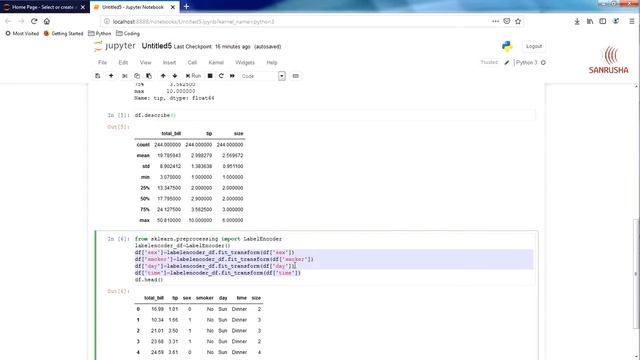Click the Jupyter logo

point(115,46)
